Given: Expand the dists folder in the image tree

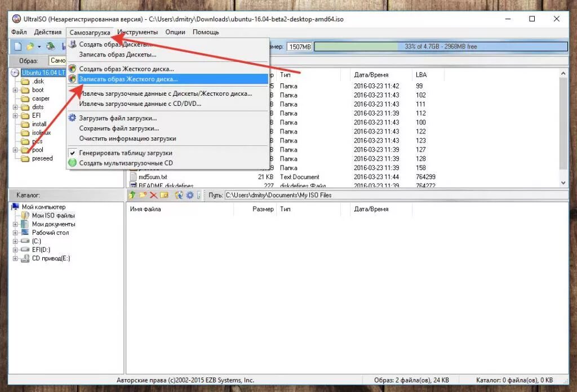Looking at the screenshot, I should click(x=15, y=107).
